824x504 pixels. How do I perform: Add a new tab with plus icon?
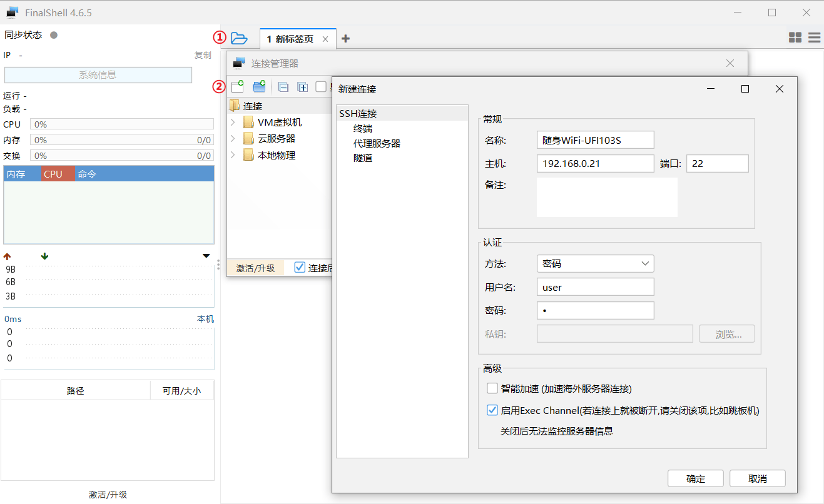click(x=345, y=39)
